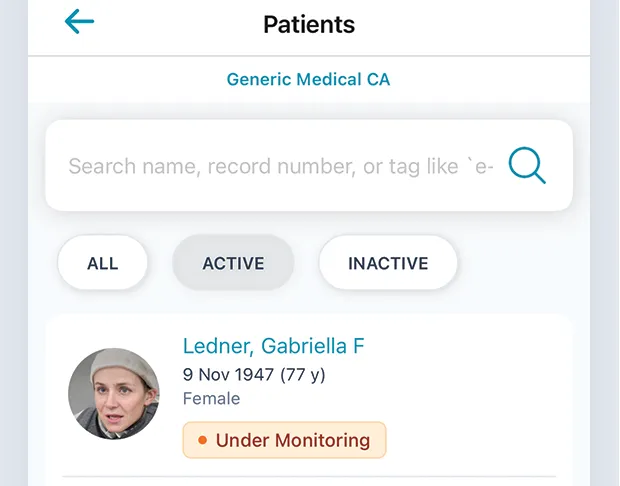Click the orange status dot in the badge
The height and width of the screenshot is (486, 620).
202,440
